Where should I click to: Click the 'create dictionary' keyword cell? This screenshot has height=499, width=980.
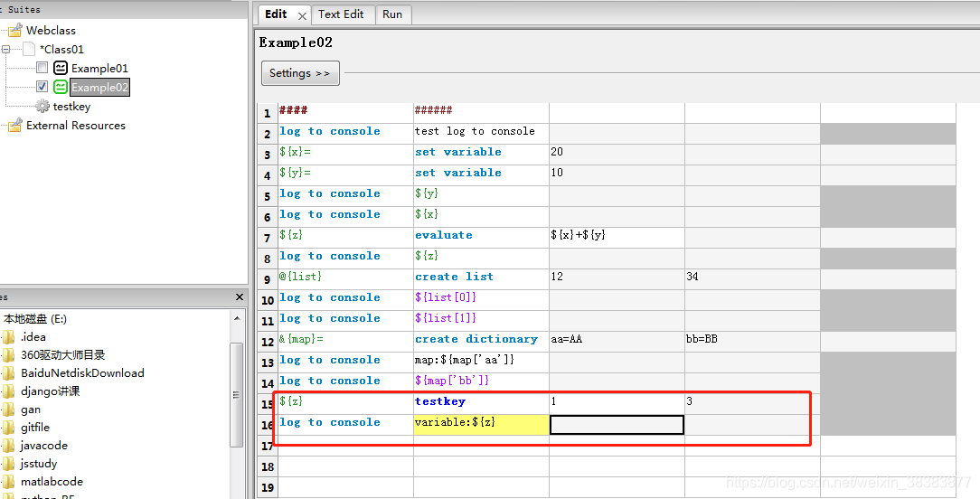[x=481, y=342]
